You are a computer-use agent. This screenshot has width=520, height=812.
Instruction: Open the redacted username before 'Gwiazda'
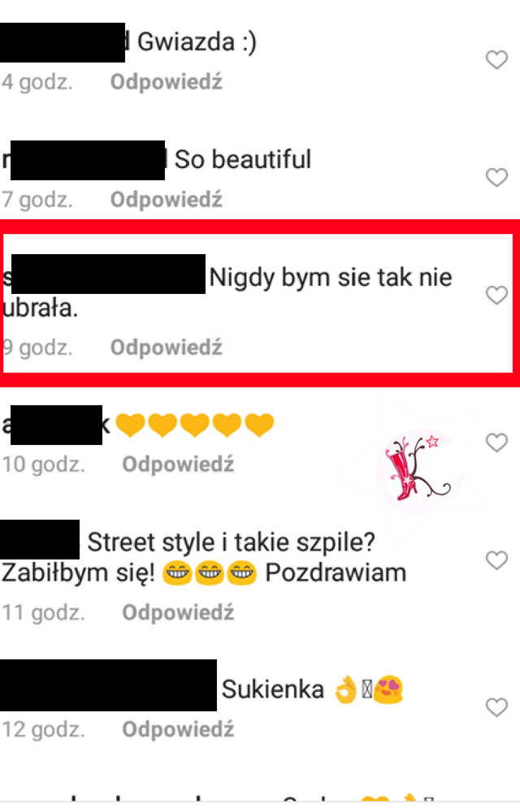click(63, 42)
